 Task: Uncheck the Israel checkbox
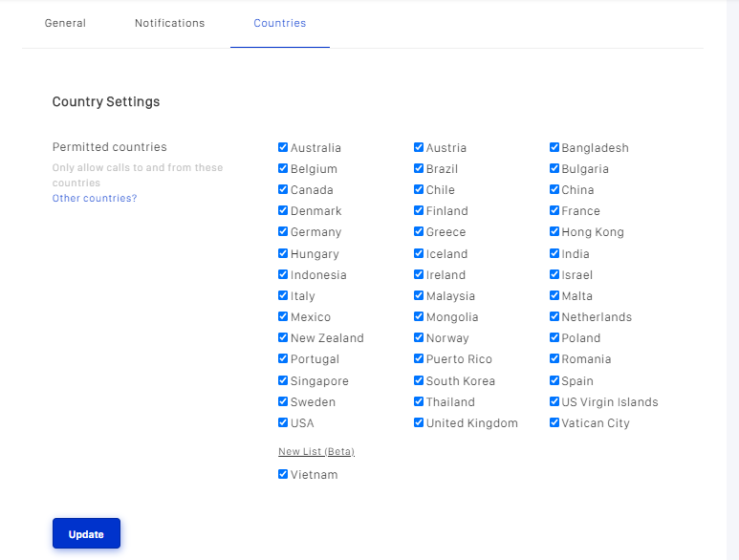click(554, 274)
